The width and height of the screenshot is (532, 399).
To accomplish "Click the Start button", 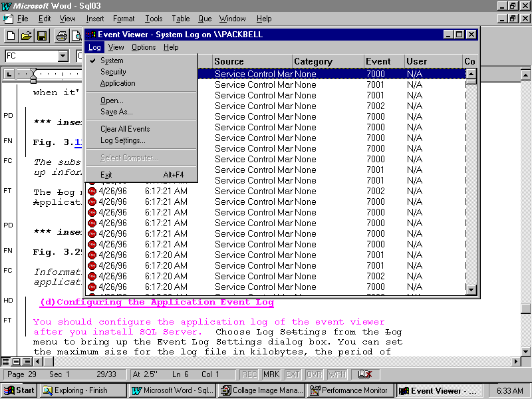I will 19,390.
